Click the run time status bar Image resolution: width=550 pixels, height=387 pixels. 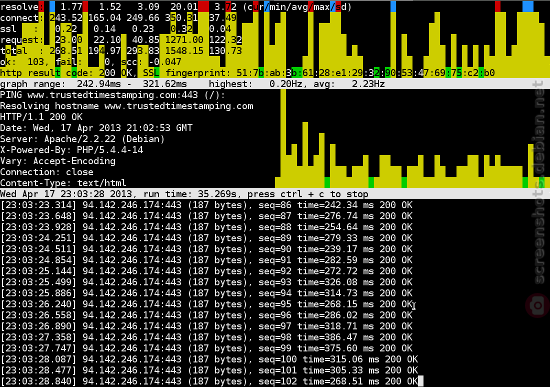(275, 194)
